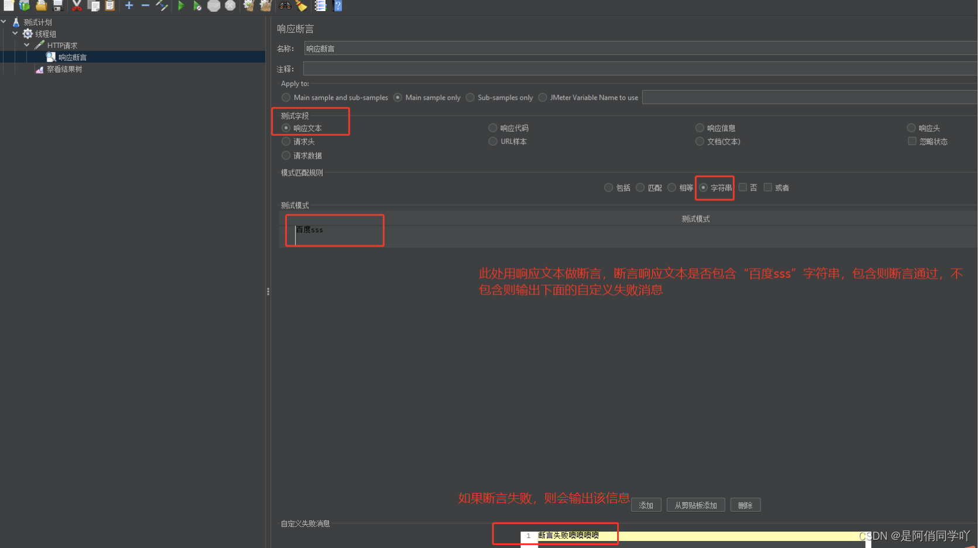
Task: Click the Help question mark icon
Action: [337, 5]
